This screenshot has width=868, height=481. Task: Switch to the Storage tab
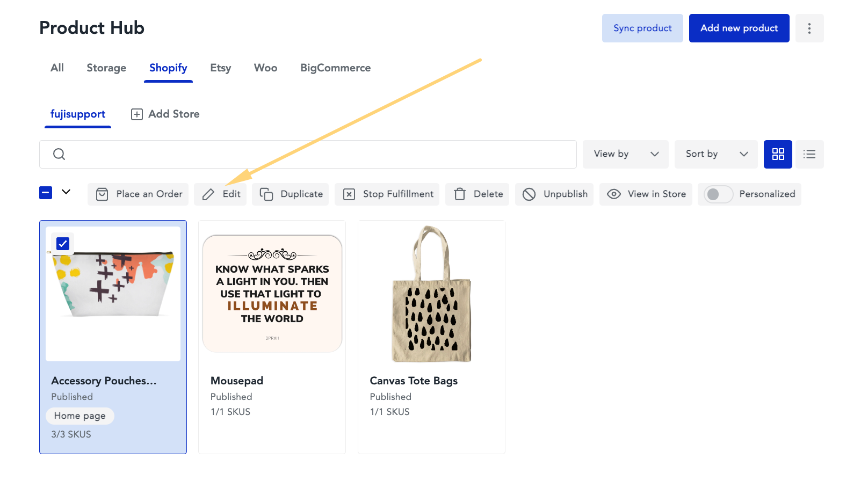point(106,68)
